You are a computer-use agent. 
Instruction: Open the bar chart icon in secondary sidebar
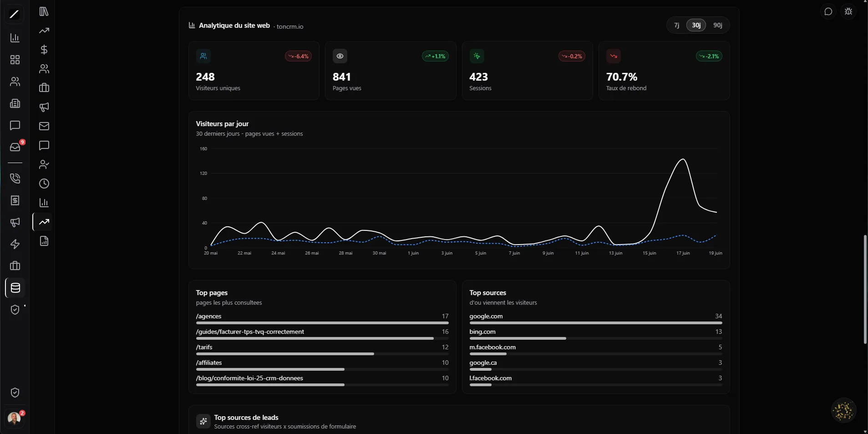click(44, 203)
